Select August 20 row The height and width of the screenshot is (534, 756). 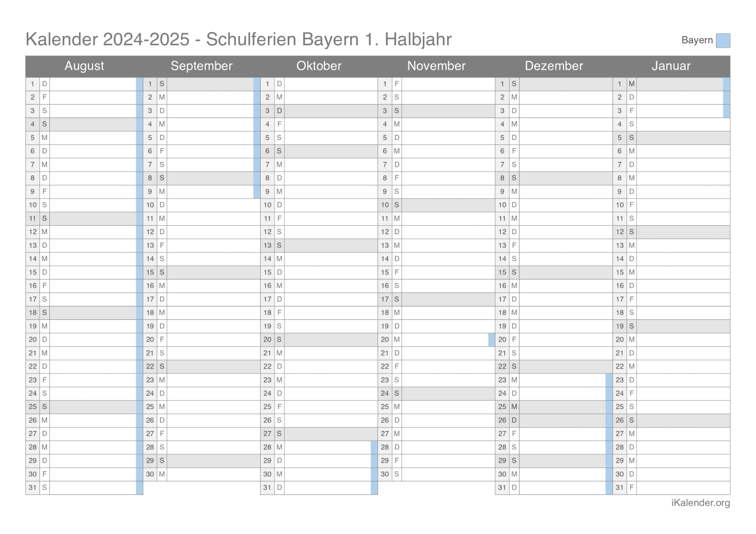coord(84,339)
